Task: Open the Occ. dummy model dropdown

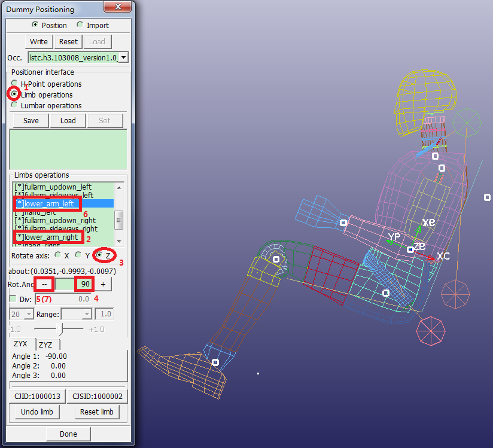Action: (x=123, y=57)
